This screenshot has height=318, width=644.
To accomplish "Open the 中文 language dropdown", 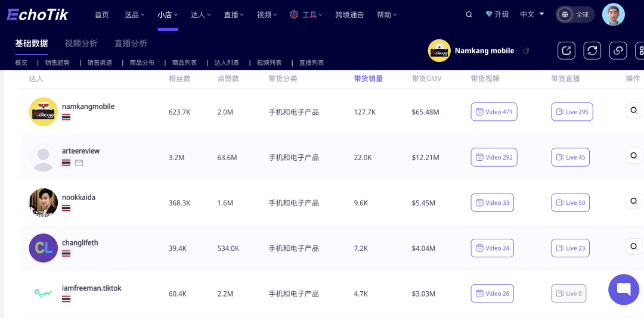I will tap(532, 14).
